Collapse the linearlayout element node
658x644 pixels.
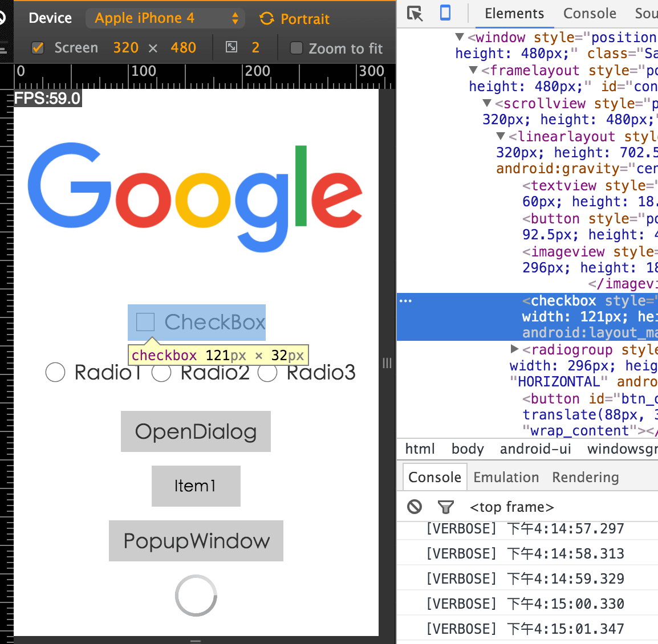501,136
